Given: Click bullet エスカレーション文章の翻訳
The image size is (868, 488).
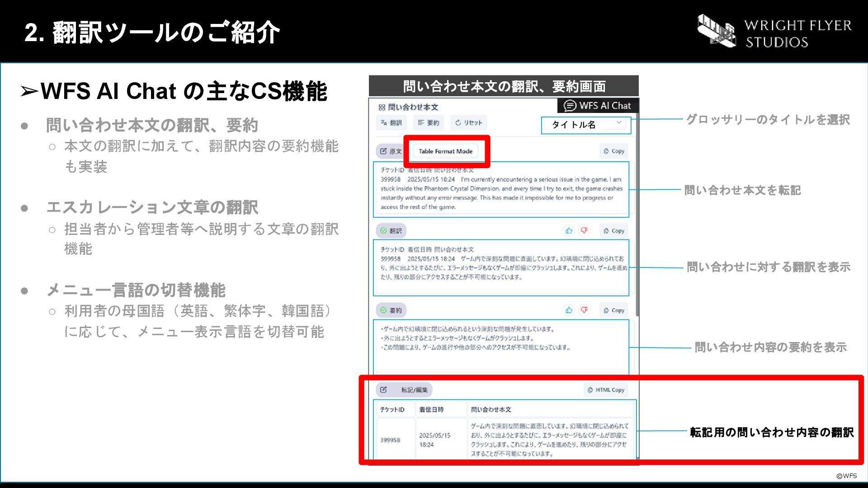Looking at the screenshot, I should (x=152, y=208).
